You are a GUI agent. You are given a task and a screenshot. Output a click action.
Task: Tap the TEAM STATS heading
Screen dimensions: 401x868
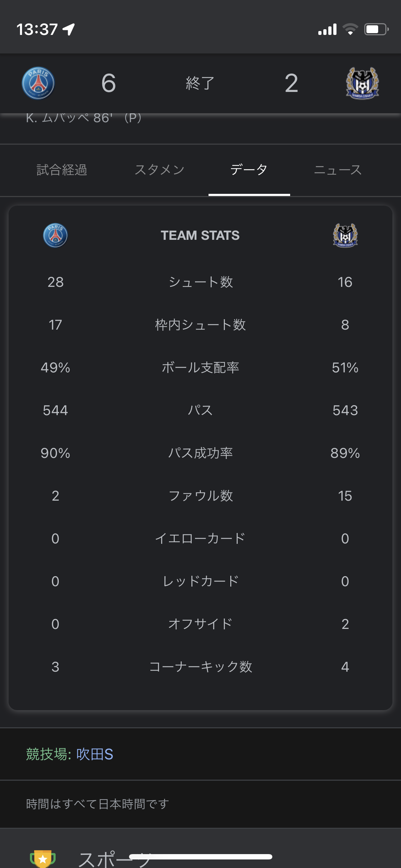(200, 236)
